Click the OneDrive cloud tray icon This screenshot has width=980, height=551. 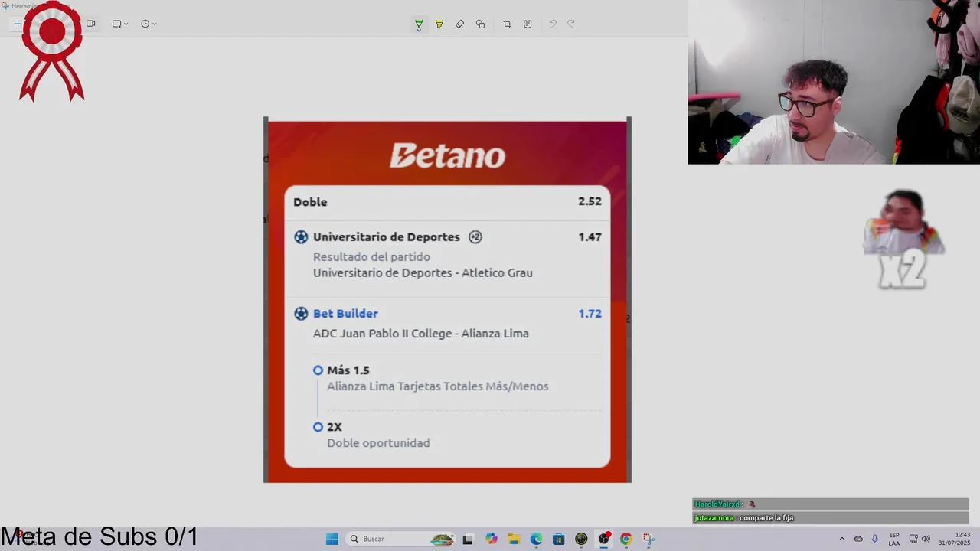(858, 539)
